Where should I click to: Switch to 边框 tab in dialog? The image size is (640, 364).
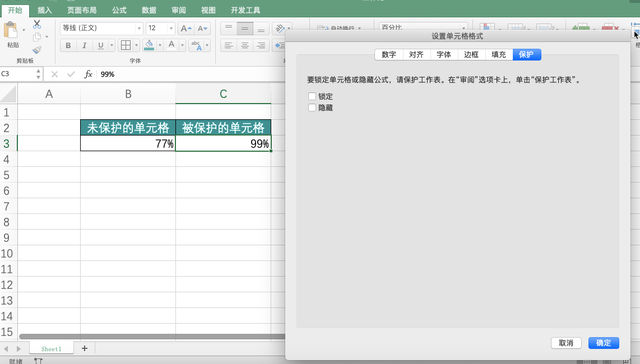471,55
